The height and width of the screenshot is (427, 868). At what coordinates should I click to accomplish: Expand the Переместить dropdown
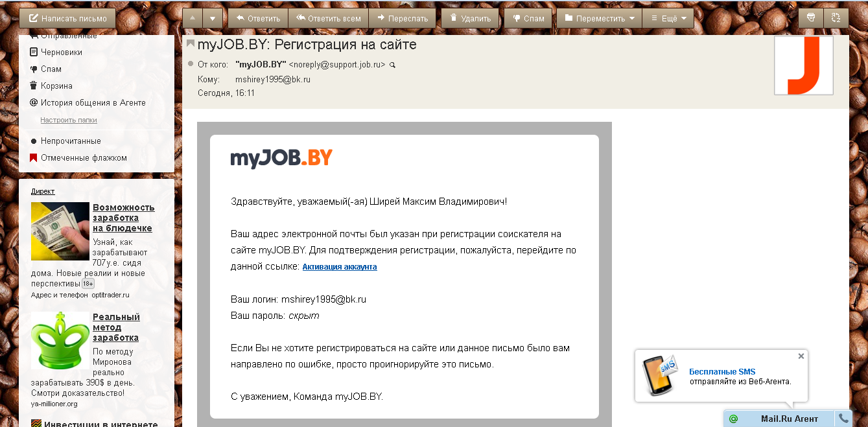[600, 18]
